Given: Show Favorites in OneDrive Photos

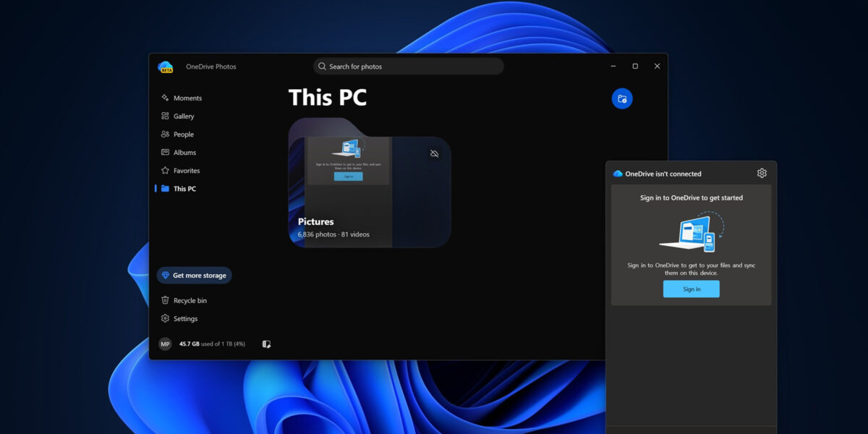Looking at the screenshot, I should [180, 171].
